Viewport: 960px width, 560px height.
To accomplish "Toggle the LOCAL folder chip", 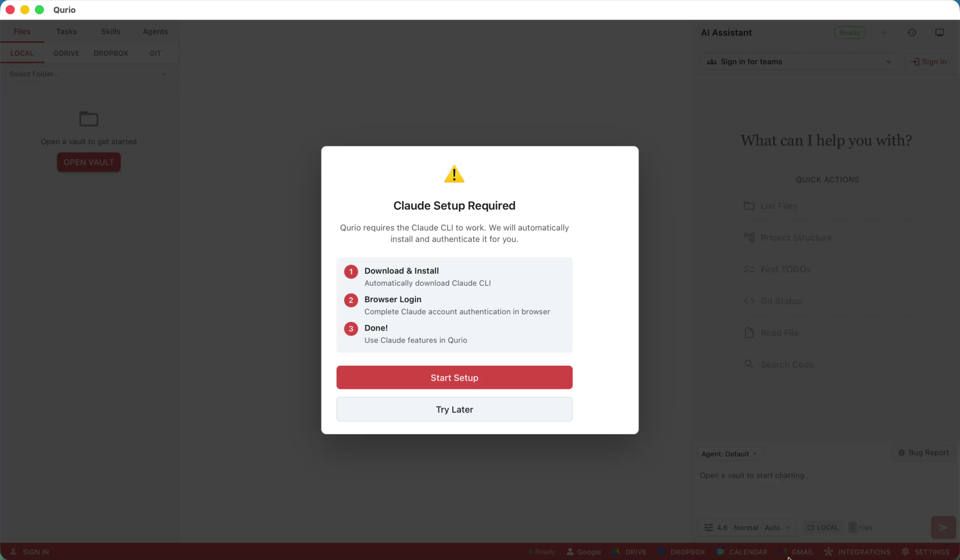I will [823, 527].
